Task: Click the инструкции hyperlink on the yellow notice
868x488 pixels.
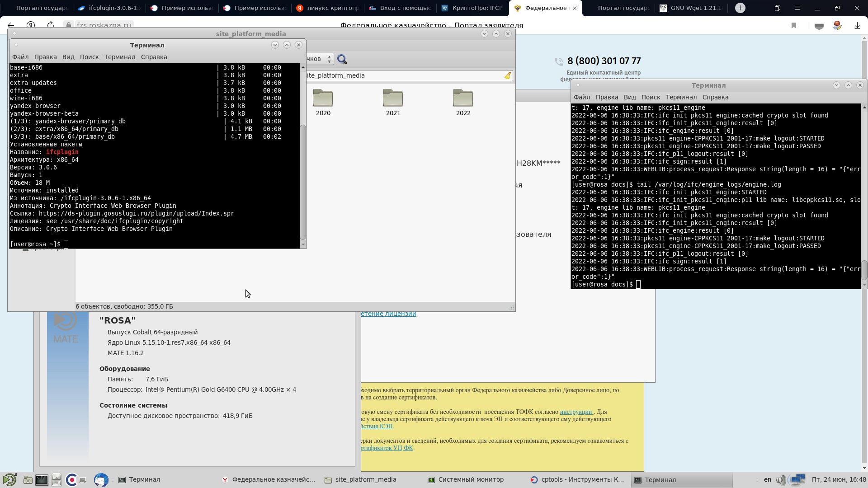Action: tap(576, 412)
